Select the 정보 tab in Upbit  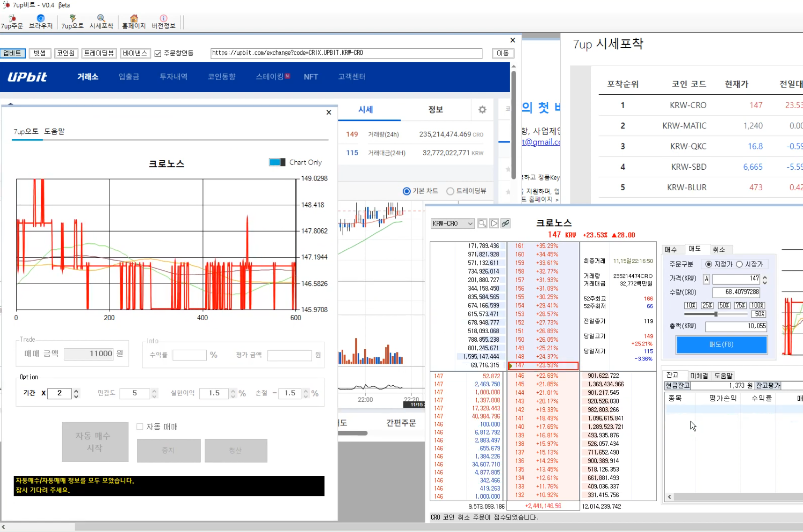click(436, 110)
